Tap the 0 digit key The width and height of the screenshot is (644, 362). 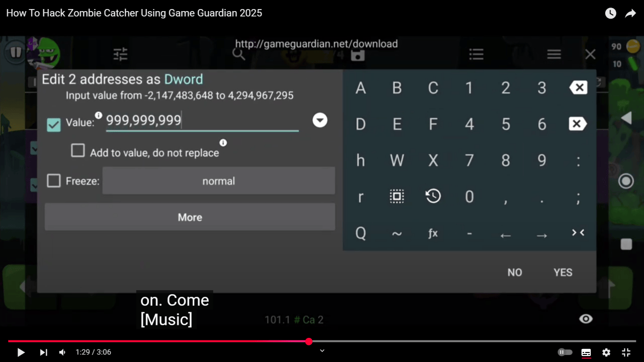(x=469, y=197)
